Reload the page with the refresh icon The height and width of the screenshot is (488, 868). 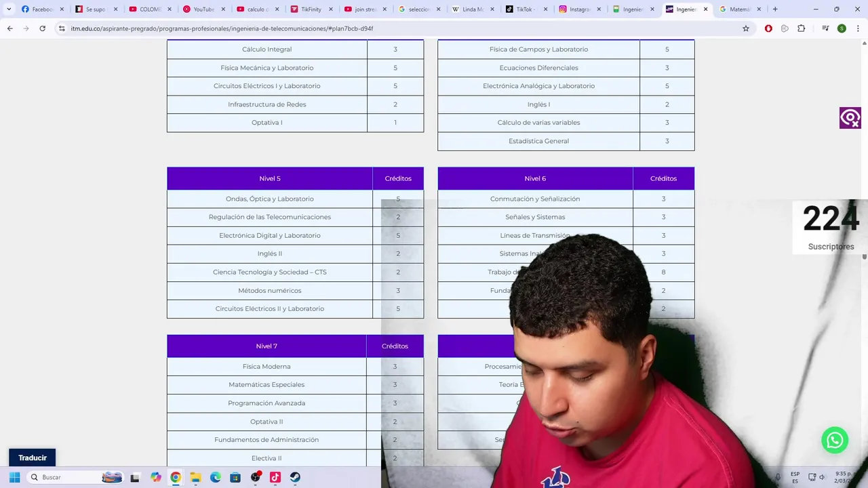42,28
